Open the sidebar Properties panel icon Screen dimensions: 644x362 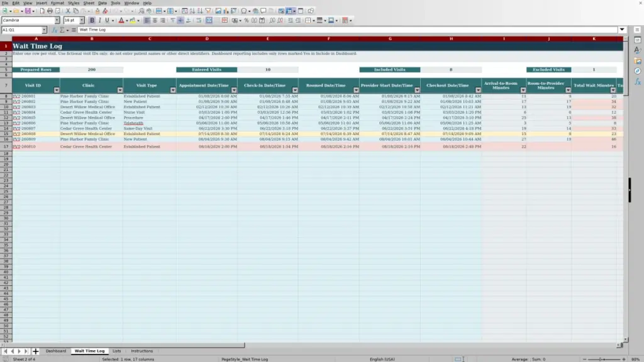point(638,40)
